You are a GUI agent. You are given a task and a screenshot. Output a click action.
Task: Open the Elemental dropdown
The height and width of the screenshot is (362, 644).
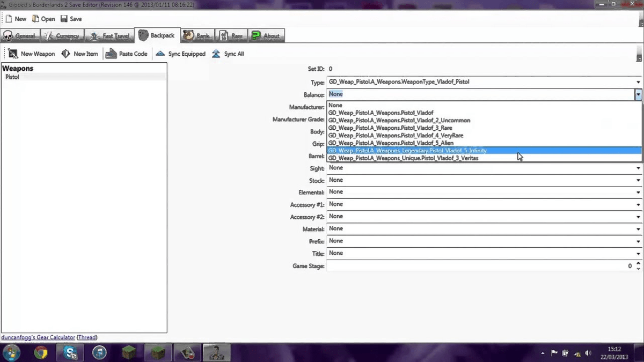638,192
